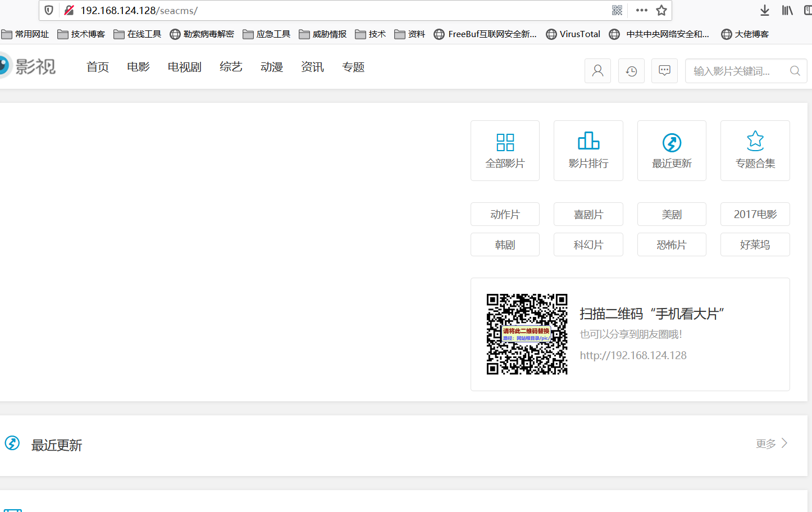812x512 pixels.
Task: Open 影片排行 ranking tile
Action: [x=589, y=151]
